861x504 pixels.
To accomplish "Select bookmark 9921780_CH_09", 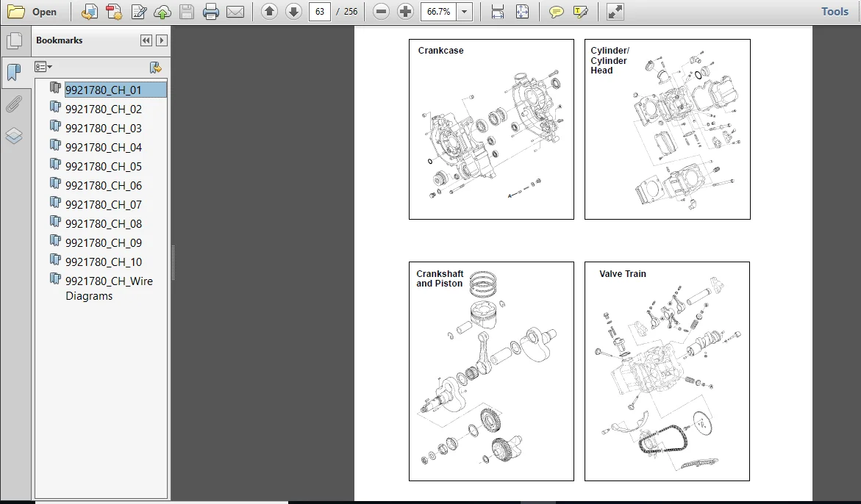I will [x=103, y=242].
